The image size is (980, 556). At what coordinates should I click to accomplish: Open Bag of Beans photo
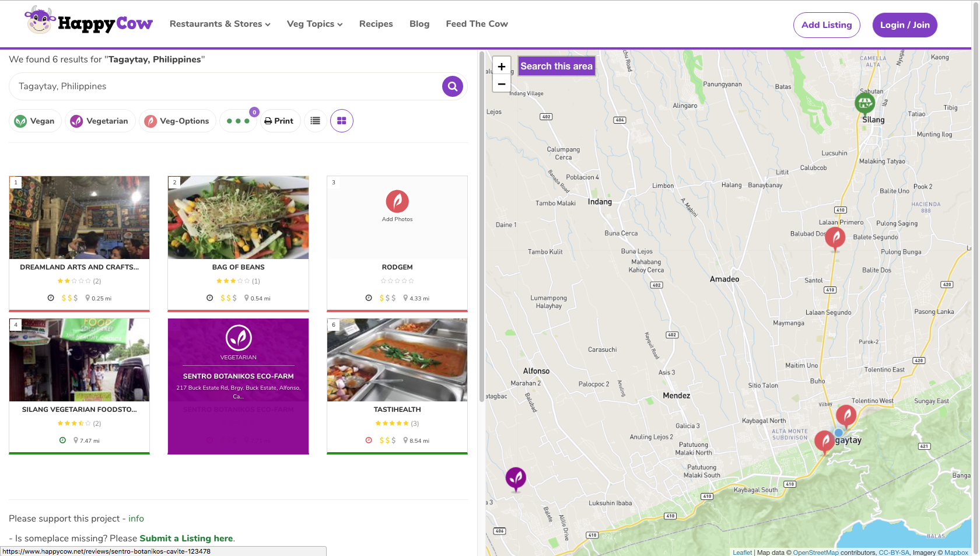238,218
